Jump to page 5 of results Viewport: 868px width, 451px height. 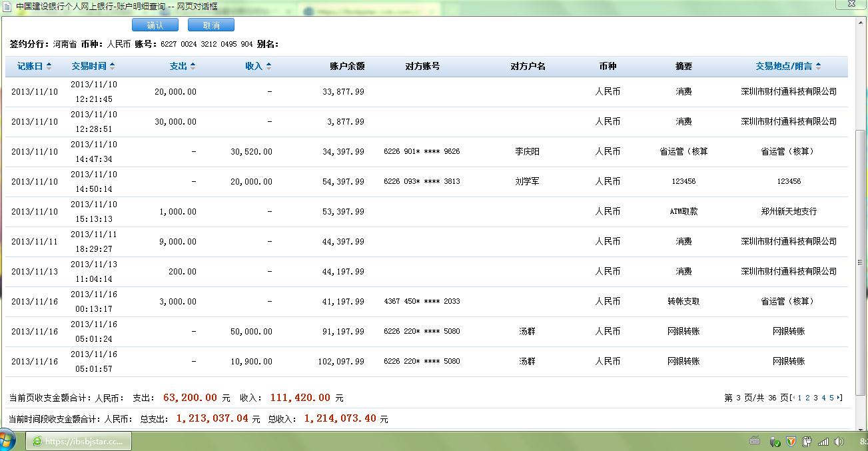pos(831,398)
